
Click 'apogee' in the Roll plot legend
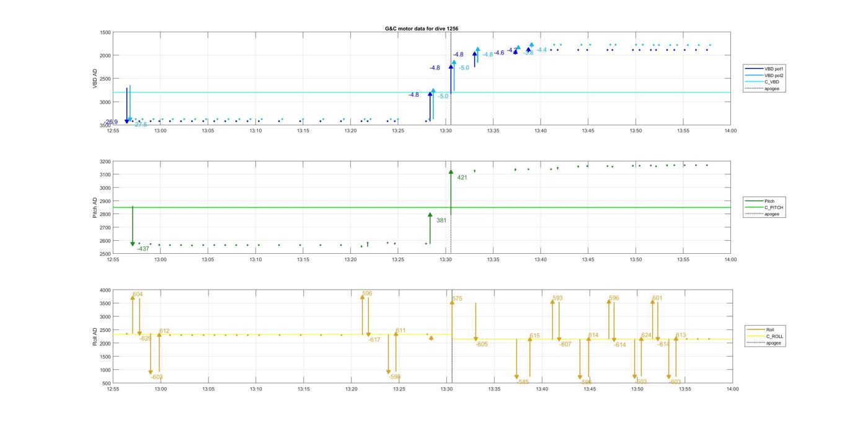click(774, 343)
